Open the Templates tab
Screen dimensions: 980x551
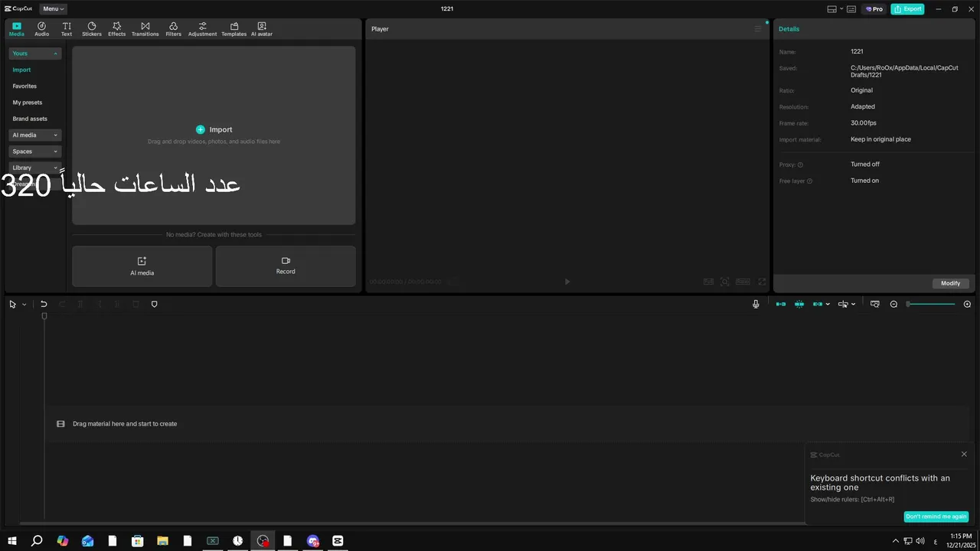pyautogui.click(x=234, y=29)
